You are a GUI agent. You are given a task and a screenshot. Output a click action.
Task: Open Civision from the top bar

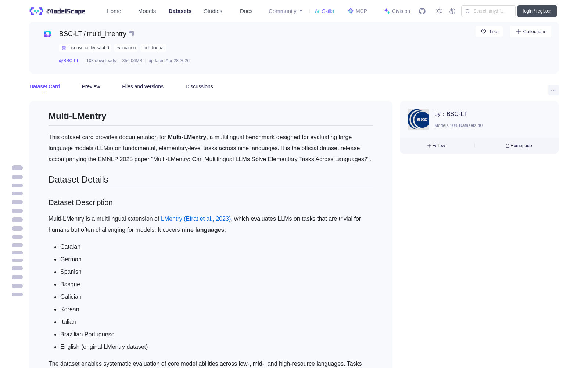(397, 11)
